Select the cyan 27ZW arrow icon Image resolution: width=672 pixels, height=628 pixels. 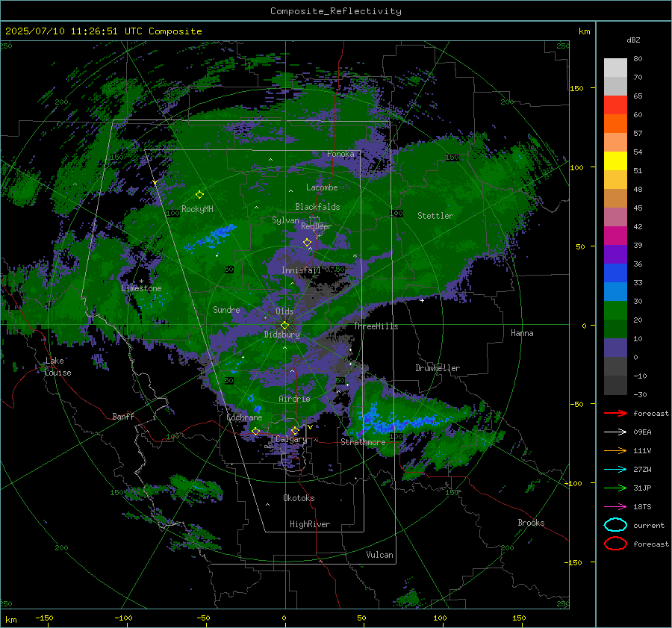tap(615, 470)
